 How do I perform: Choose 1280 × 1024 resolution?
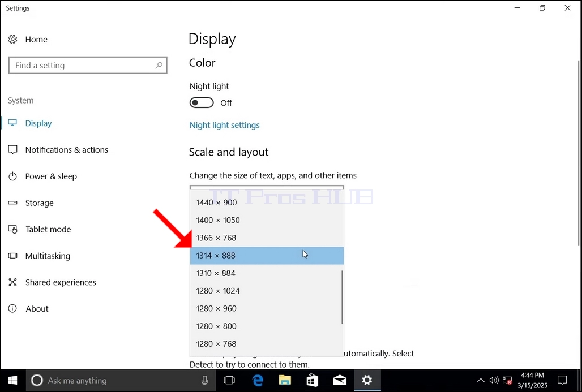point(267,291)
